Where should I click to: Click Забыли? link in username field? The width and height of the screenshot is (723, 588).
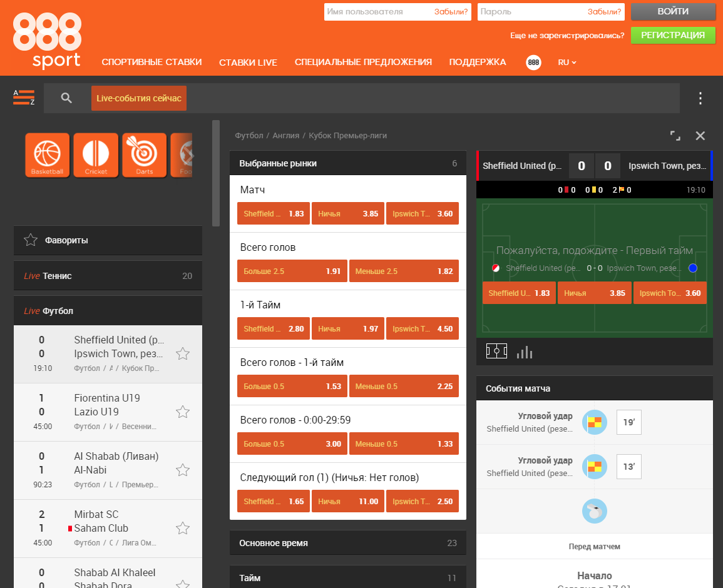point(451,11)
